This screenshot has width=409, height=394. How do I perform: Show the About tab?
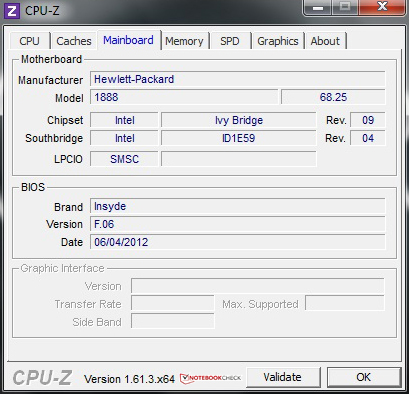coord(325,41)
